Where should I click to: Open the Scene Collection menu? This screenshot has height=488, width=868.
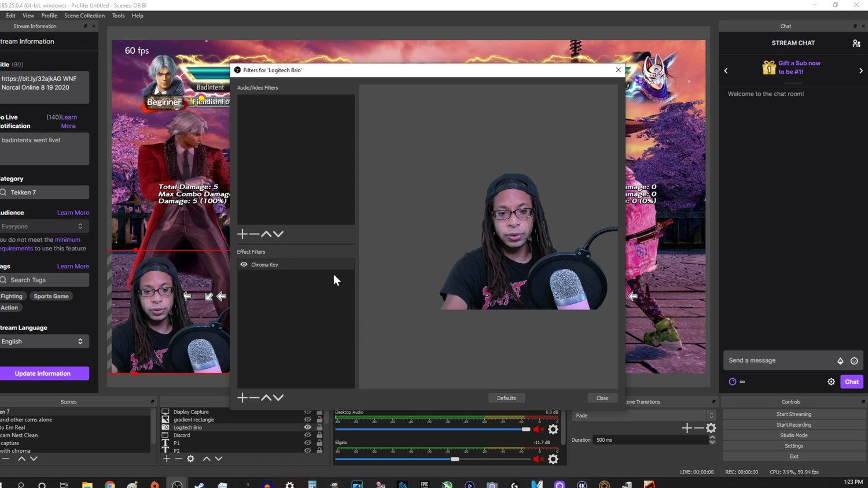tap(84, 16)
